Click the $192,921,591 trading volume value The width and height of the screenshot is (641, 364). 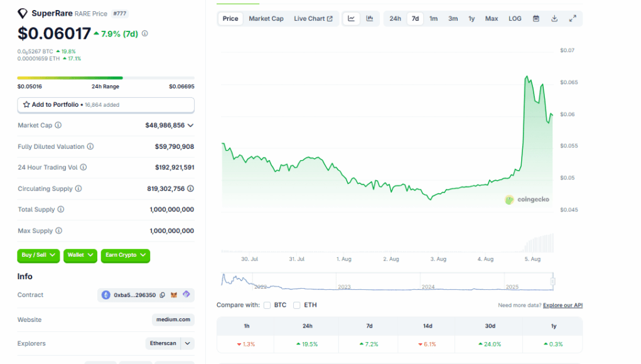click(x=175, y=167)
